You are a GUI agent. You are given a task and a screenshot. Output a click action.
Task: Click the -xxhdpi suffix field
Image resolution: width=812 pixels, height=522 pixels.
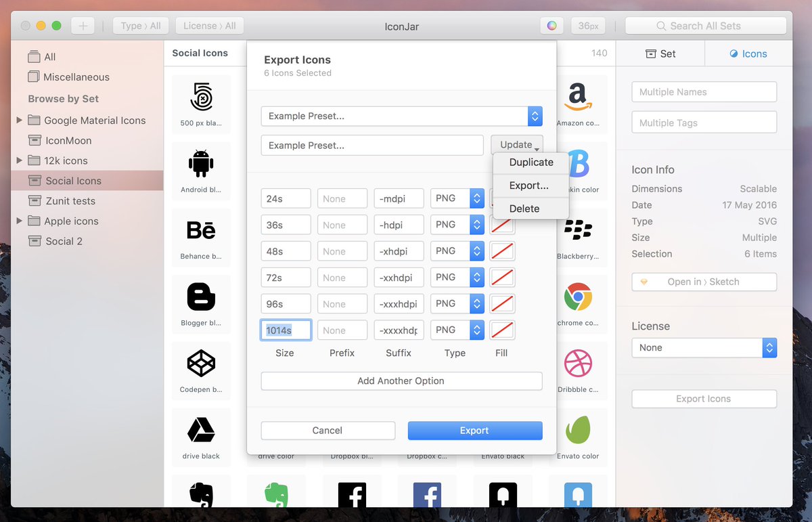pos(399,278)
